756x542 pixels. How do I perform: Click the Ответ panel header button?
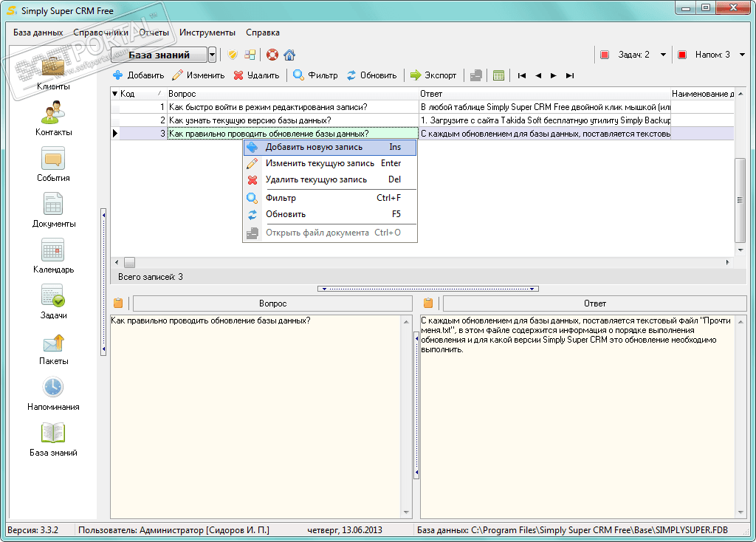click(595, 303)
